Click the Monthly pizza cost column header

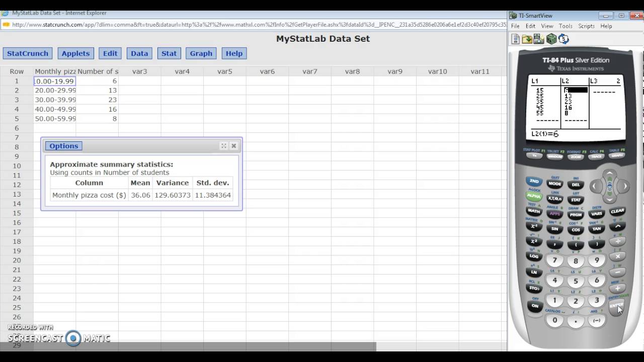coord(55,71)
